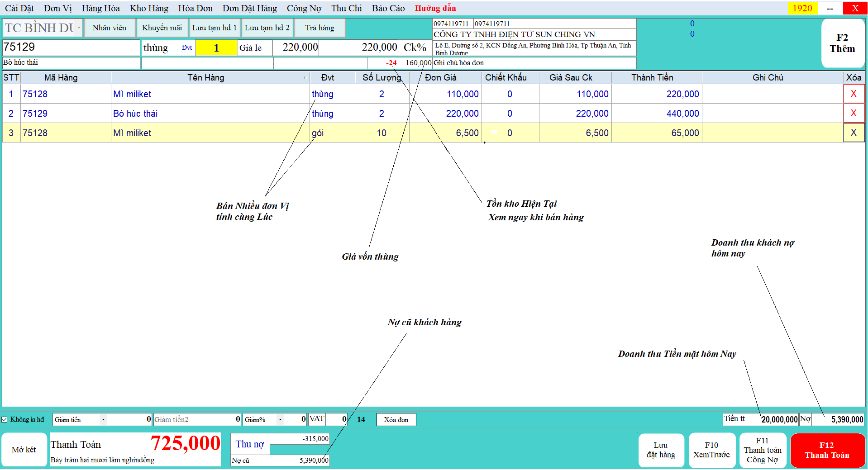868x470 pixels.
Task: Click F11 Thanh toán Công Nợ button
Action: coord(763,450)
